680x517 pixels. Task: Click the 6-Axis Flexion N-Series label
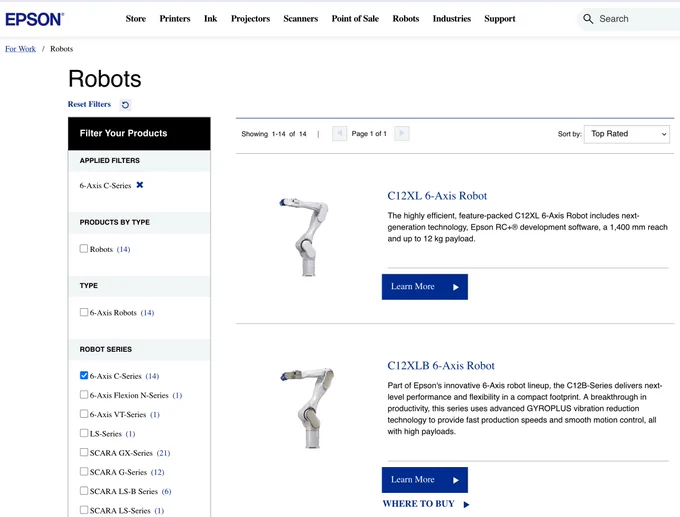pos(136,395)
